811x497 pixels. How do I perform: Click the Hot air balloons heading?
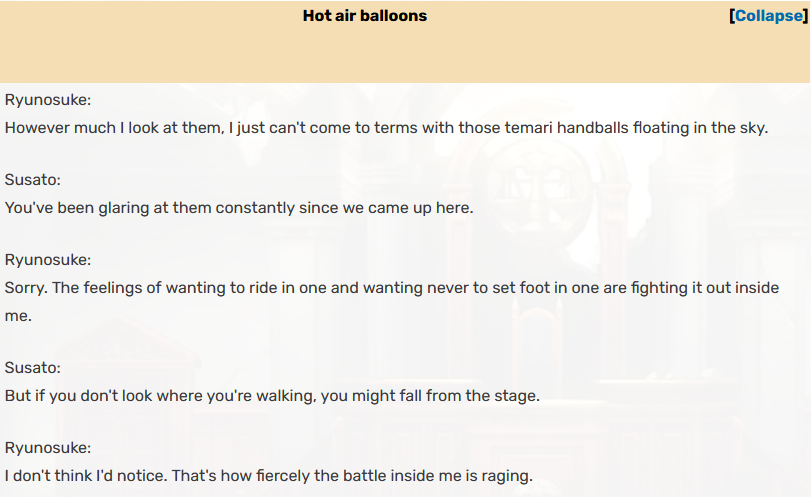tap(365, 16)
